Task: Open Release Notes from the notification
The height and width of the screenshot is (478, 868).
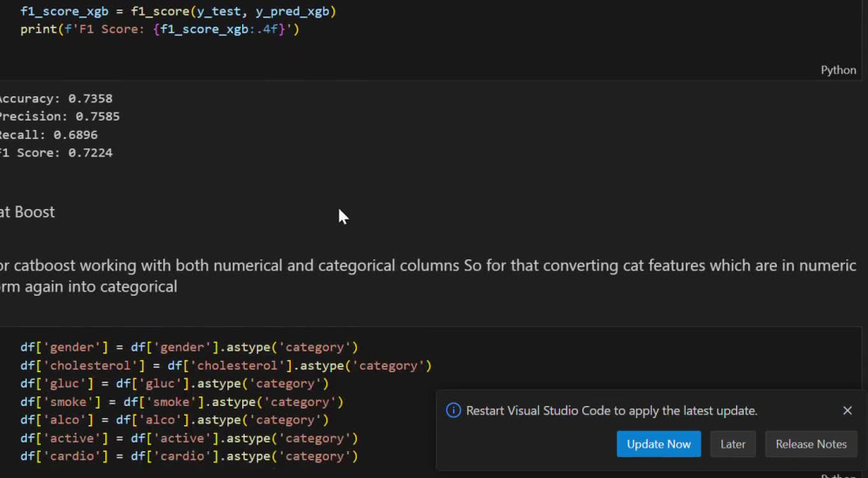Action: pos(811,444)
